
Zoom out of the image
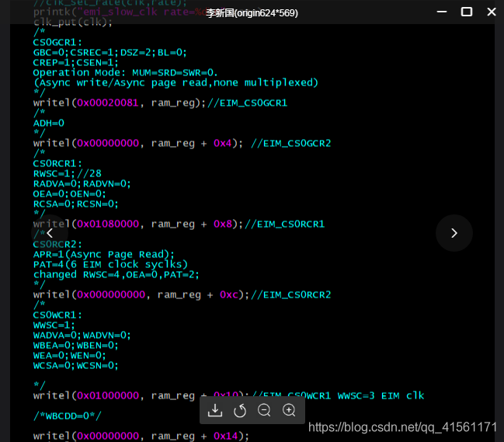[x=264, y=410]
